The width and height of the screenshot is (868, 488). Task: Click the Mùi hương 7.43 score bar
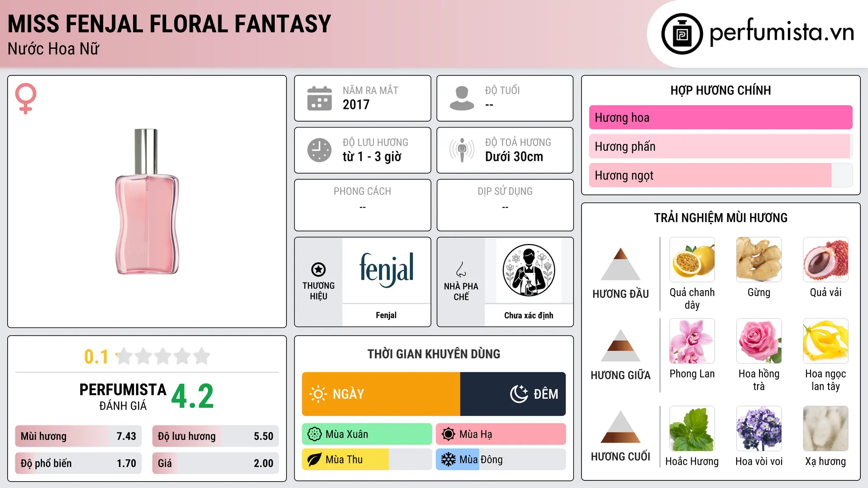pos(78,436)
